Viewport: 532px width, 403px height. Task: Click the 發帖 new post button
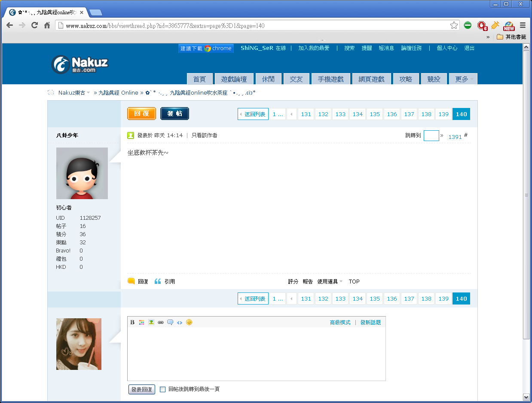tap(174, 114)
